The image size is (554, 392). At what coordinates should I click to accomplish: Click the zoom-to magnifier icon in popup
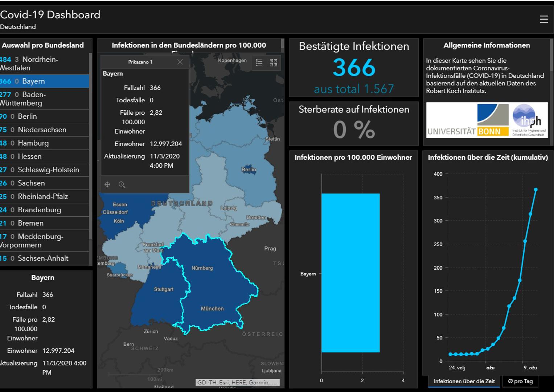122,185
